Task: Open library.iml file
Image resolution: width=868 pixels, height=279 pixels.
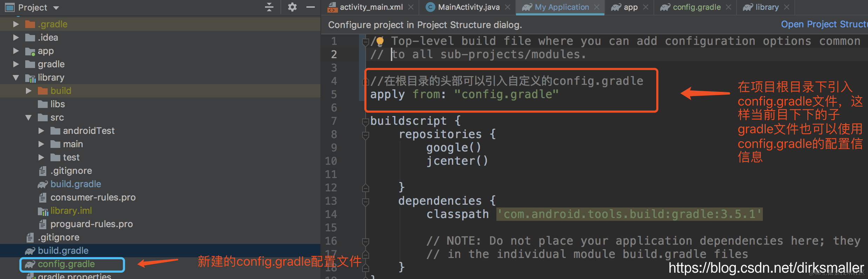Action: [71, 211]
